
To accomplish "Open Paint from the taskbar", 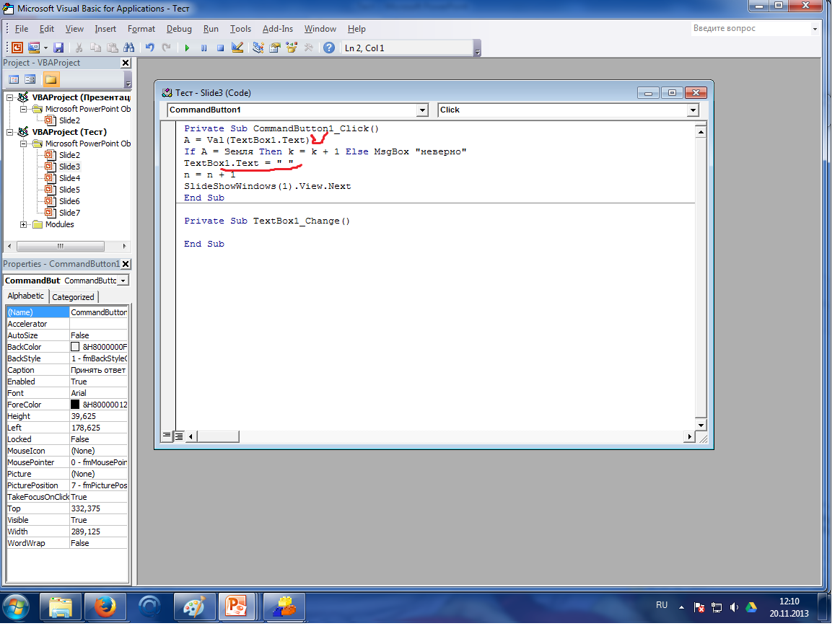I will (x=193, y=607).
